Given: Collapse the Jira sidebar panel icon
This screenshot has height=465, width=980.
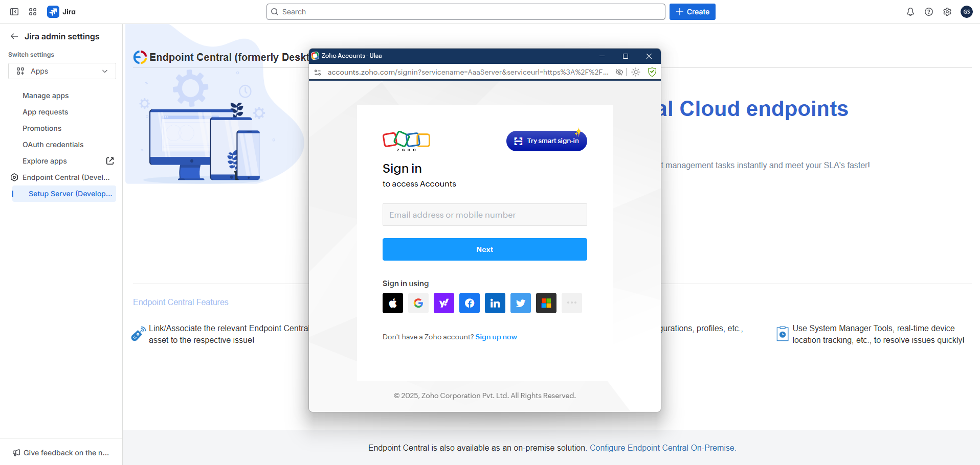Looking at the screenshot, I should point(14,12).
